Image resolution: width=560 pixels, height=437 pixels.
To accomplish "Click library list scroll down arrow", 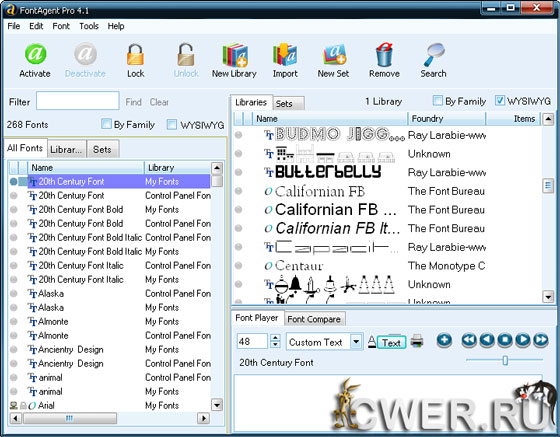I will pos(548,296).
